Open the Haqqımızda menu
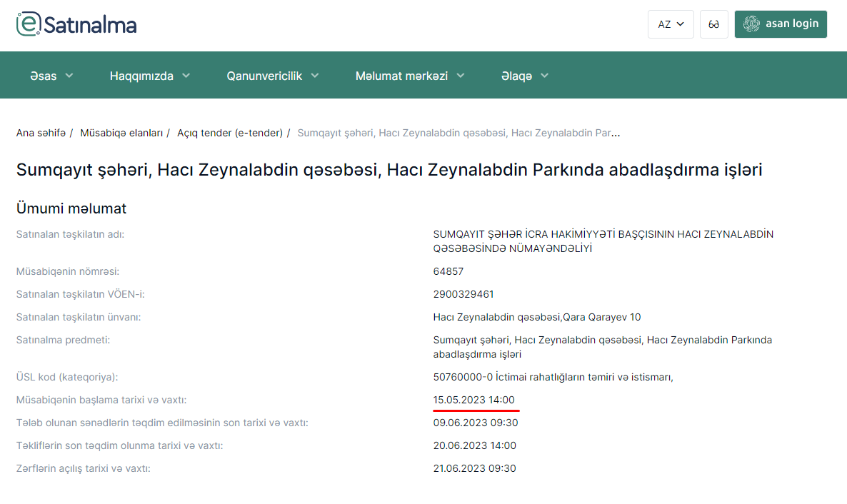847x504 pixels. coord(150,76)
